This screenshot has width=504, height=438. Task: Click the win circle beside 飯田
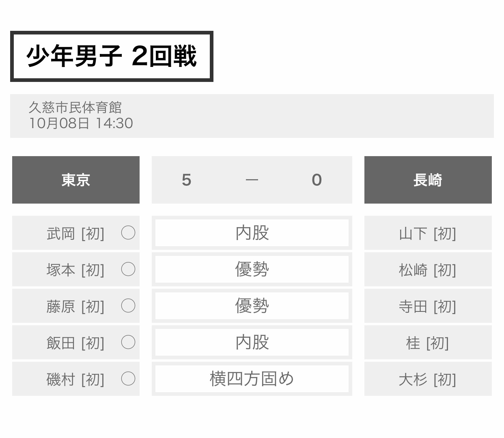(x=128, y=342)
